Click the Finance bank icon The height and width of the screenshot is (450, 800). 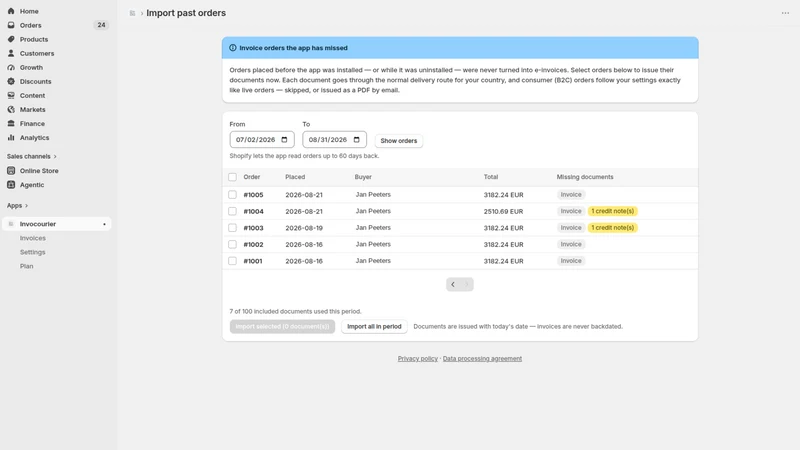11,123
